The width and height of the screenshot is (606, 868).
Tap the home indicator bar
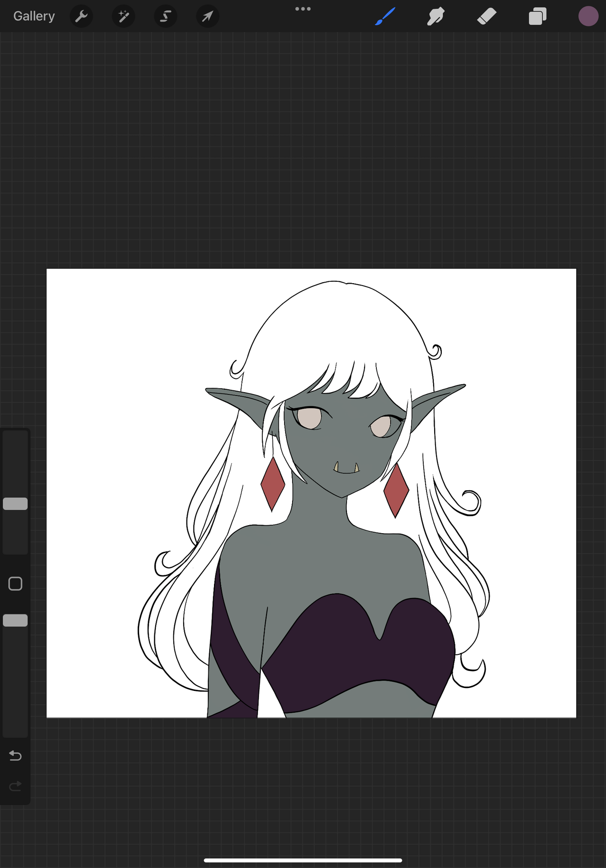(303, 860)
